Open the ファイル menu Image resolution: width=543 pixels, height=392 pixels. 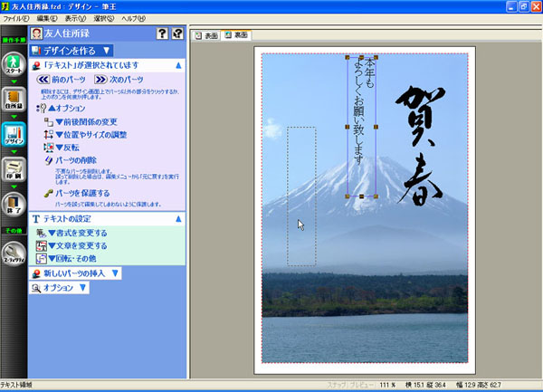pos(14,18)
